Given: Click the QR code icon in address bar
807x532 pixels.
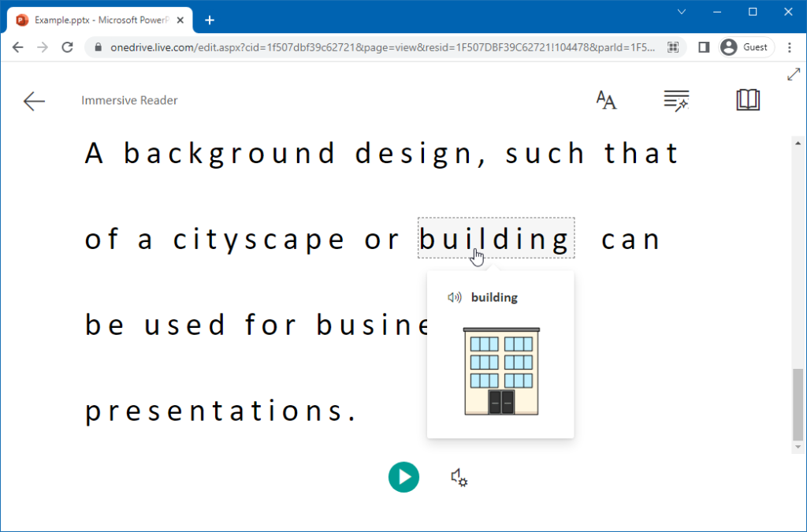Looking at the screenshot, I should [x=674, y=47].
